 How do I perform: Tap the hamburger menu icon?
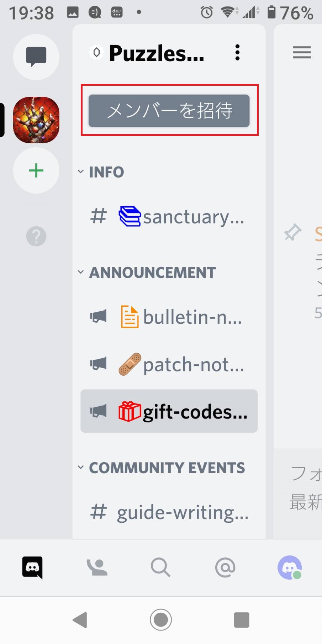pos(302,52)
